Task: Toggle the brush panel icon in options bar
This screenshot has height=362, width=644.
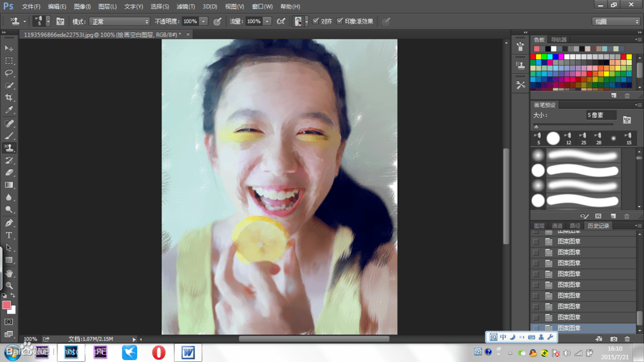Action: (60, 21)
